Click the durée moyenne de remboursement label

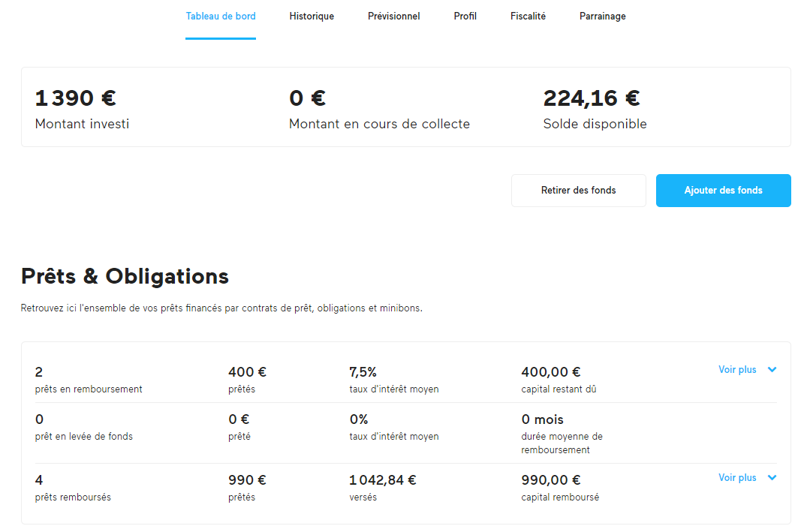562,443
